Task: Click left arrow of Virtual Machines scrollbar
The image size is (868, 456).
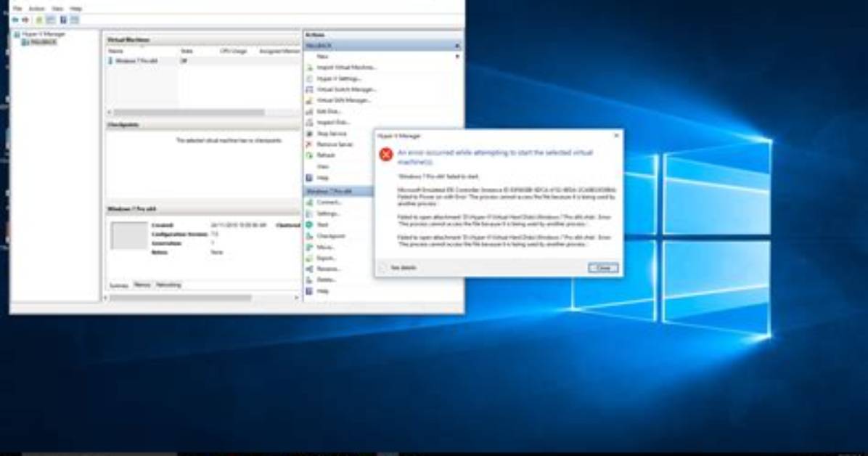Action: tap(109, 113)
